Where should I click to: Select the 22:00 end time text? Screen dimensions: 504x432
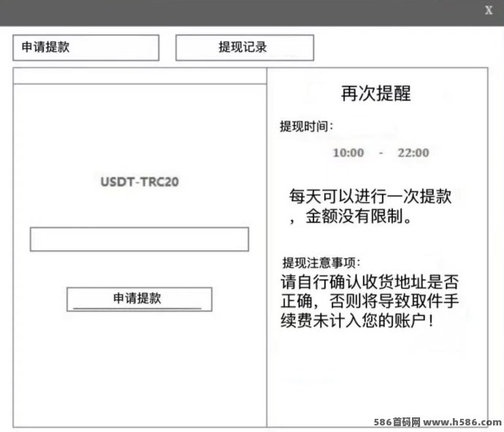tap(413, 153)
